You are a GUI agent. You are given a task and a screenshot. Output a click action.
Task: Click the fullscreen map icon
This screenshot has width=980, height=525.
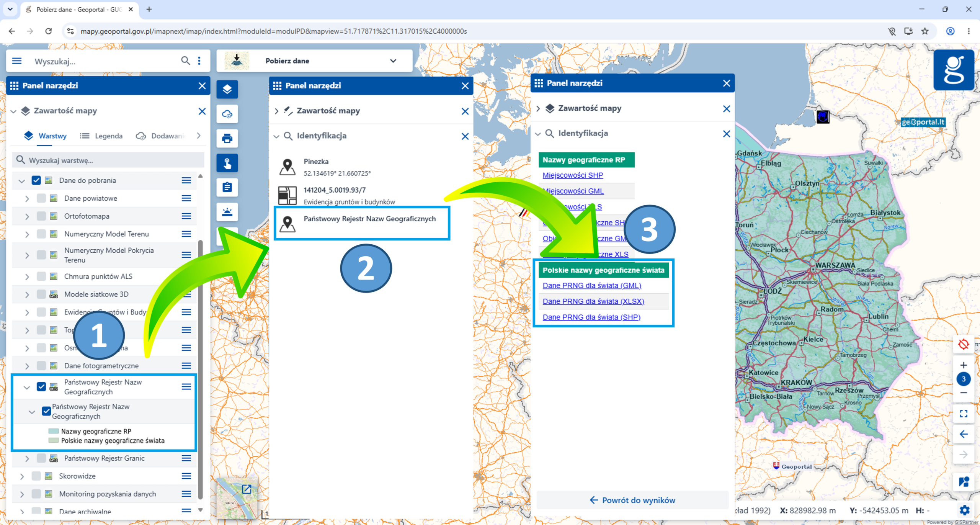(964, 414)
